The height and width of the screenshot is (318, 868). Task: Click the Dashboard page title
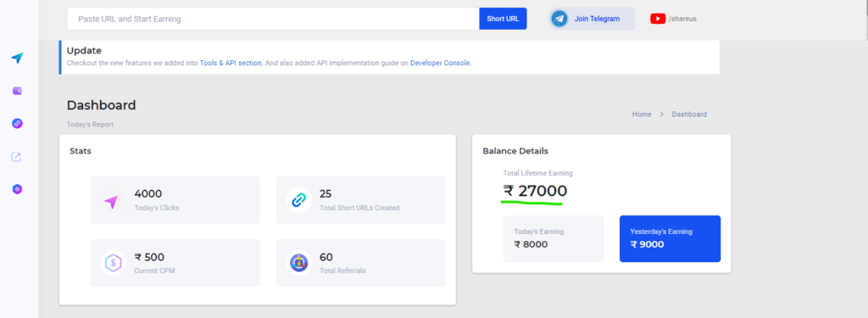click(x=102, y=105)
